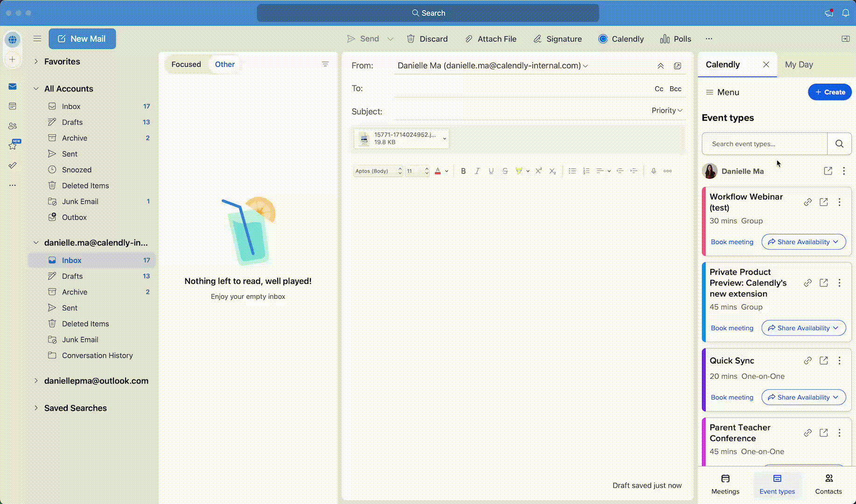Viewport: 856px width, 504px height.
Task: Click the dictate microphone icon
Action: (654, 171)
